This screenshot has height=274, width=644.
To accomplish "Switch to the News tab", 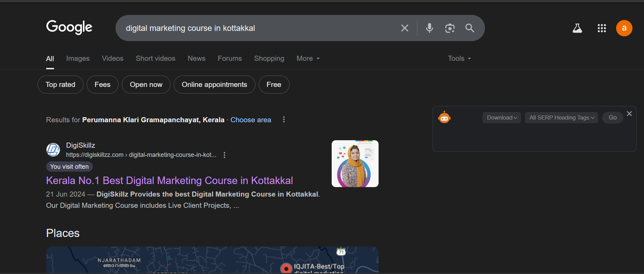I will [x=196, y=58].
